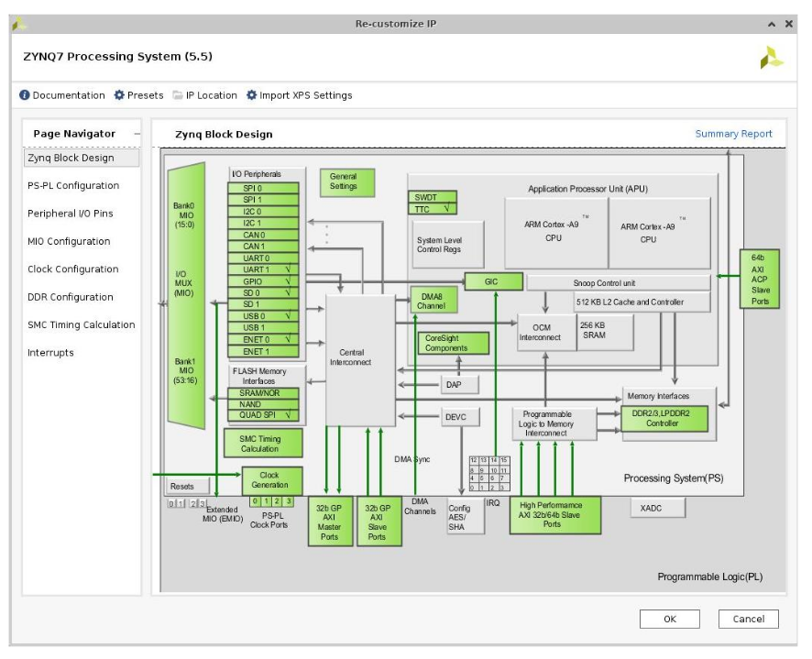
Task: Click the CAN 1 peripheral block
Action: (x=263, y=247)
